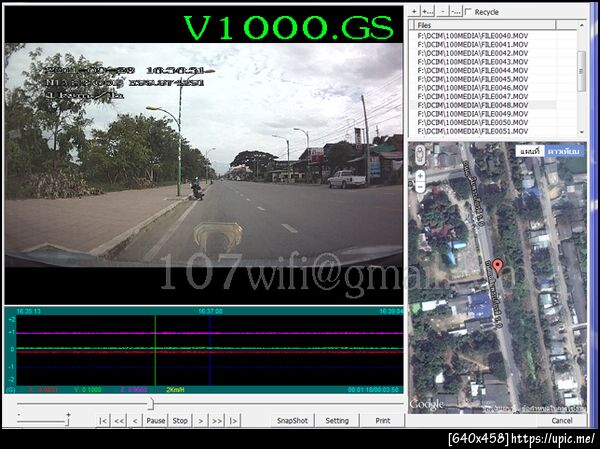Click the < step back button
The image size is (600, 449).
[x=135, y=421]
